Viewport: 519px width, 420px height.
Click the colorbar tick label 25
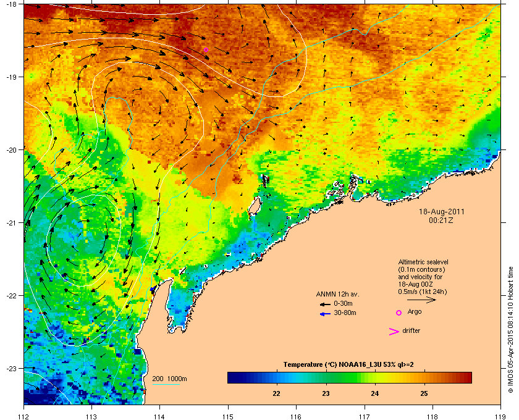coord(424,393)
